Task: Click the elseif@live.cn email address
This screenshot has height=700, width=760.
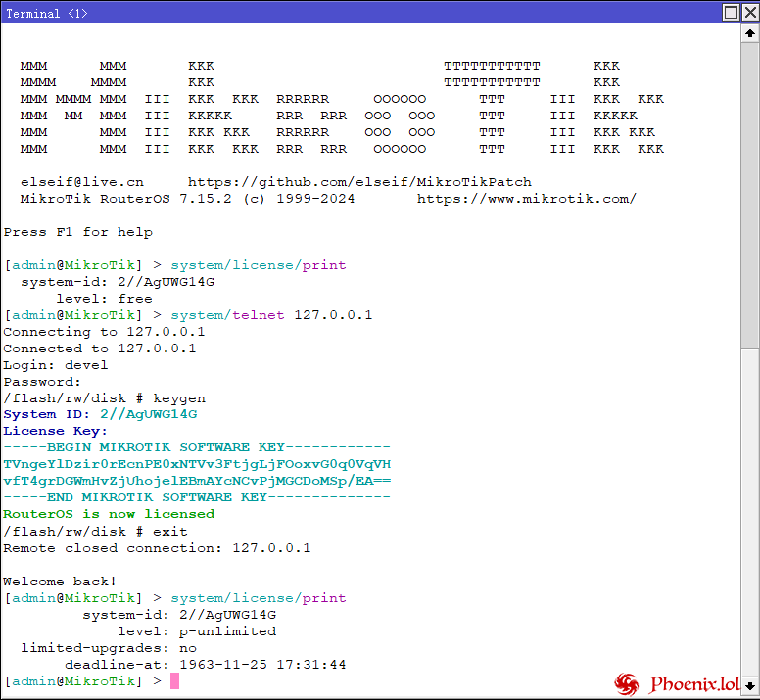Action: tap(81, 182)
